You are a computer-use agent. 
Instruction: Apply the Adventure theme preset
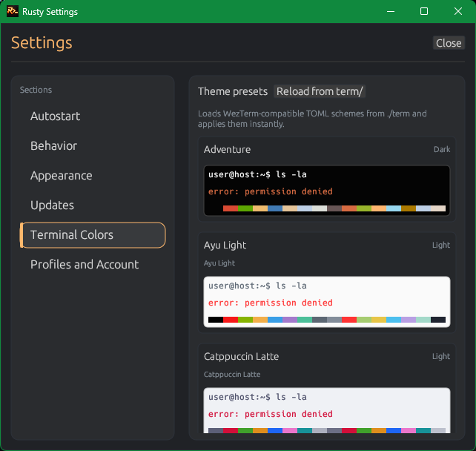click(x=327, y=180)
